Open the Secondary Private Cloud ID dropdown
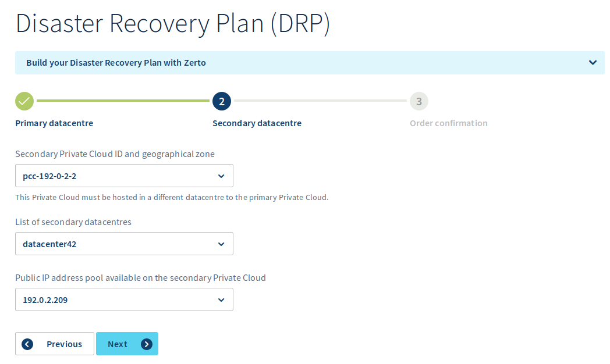The image size is (610, 364). (124, 176)
